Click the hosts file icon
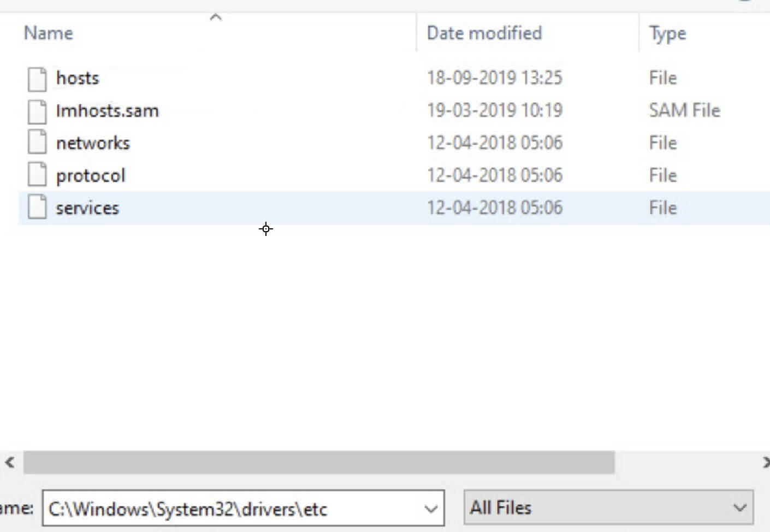This screenshot has width=770, height=532. coord(37,79)
